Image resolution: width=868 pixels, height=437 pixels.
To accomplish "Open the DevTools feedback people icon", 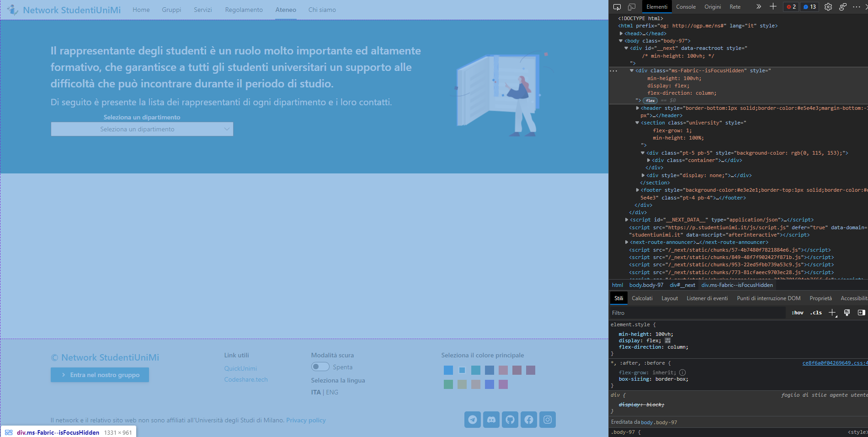I will point(843,7).
